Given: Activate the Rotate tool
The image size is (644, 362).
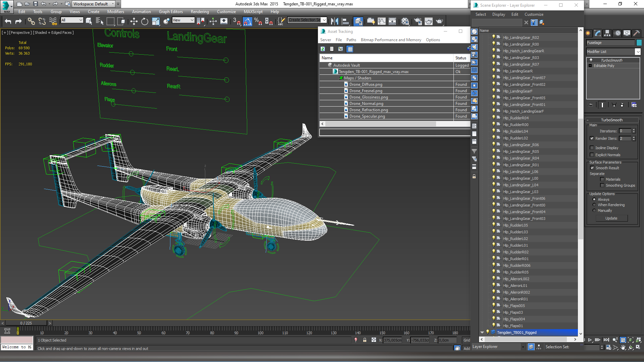Looking at the screenshot, I should tap(145, 21).
